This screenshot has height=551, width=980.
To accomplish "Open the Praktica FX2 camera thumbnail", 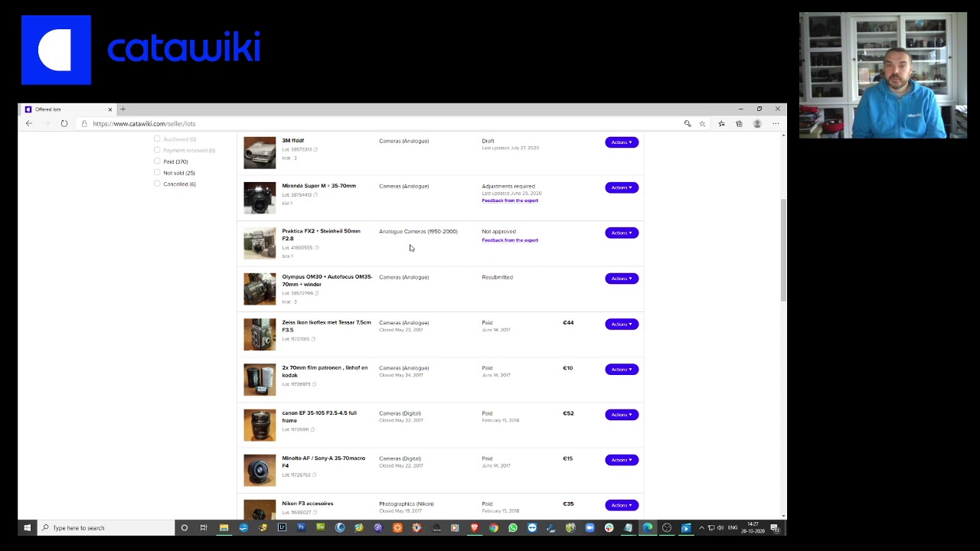I will (x=260, y=243).
